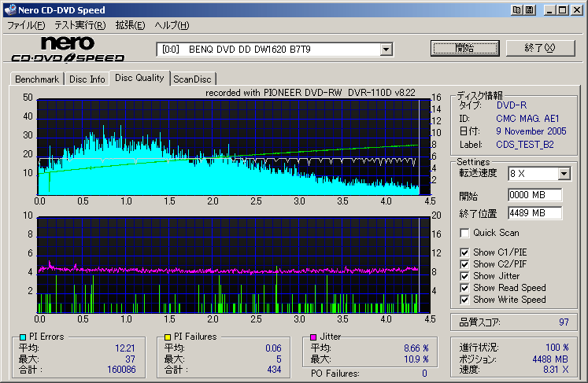The width and height of the screenshot is (588, 383).
Task: Disable Show Jitter checkbox
Action: point(464,276)
